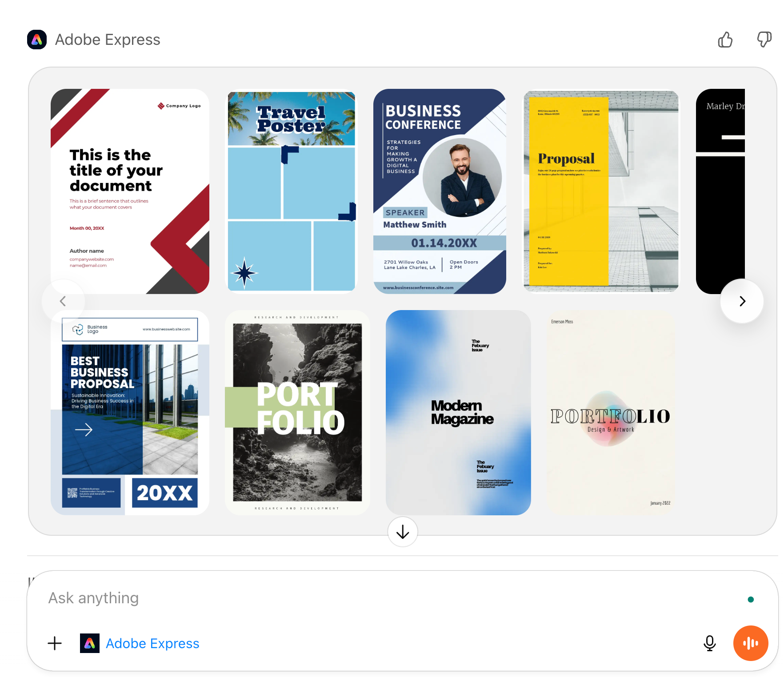
Task: Click the plus attachment icon
Action: tap(55, 643)
